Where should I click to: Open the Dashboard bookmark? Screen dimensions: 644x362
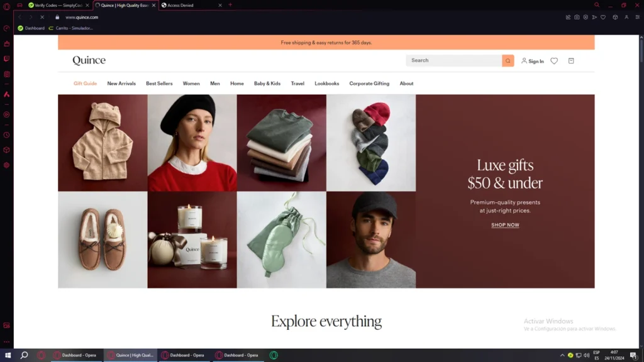[x=31, y=28]
